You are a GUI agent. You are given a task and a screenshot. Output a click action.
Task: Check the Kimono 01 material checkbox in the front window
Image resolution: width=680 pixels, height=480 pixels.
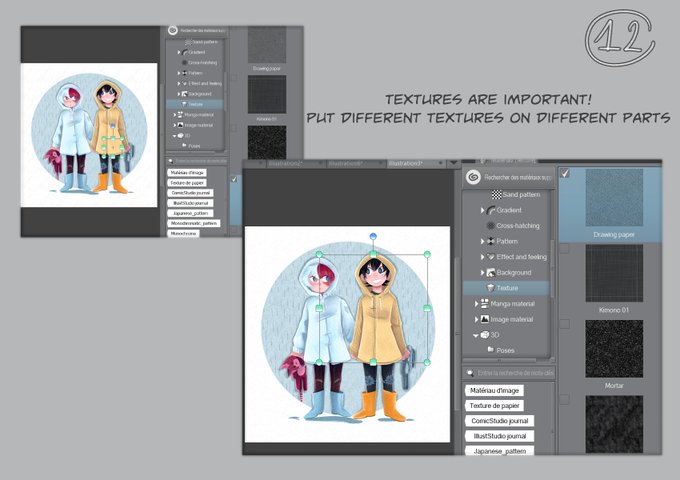564,249
